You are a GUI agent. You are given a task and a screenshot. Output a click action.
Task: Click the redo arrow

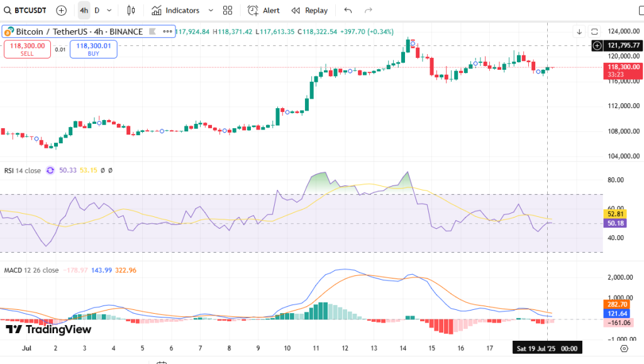[369, 10]
